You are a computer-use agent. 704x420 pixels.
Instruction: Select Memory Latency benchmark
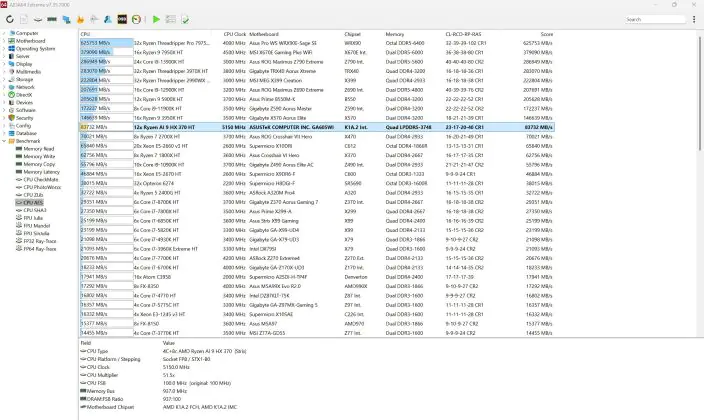pyautogui.click(x=41, y=172)
